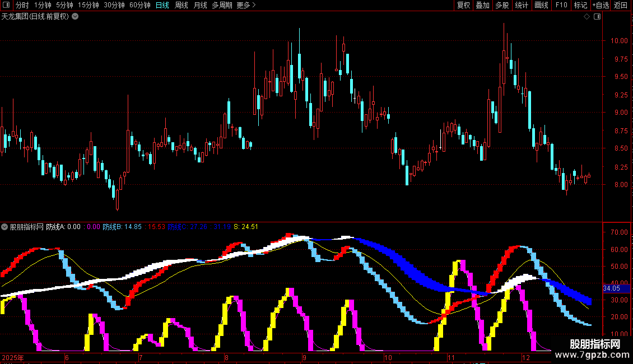Switch to 分时 intraday chart
Screen dimensions: 633x364
pyautogui.click(x=22, y=5)
